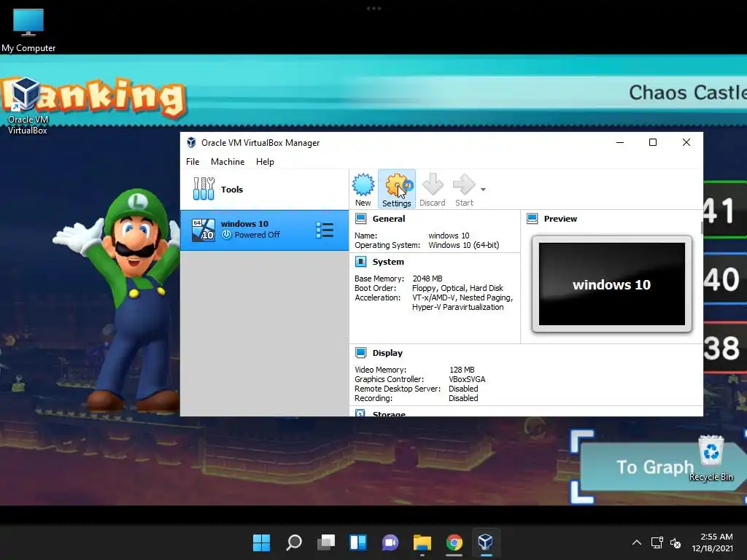Click the Operating System Windows 10 (64-bit) value
Image resolution: width=747 pixels, height=560 pixels.
pyautogui.click(x=463, y=245)
